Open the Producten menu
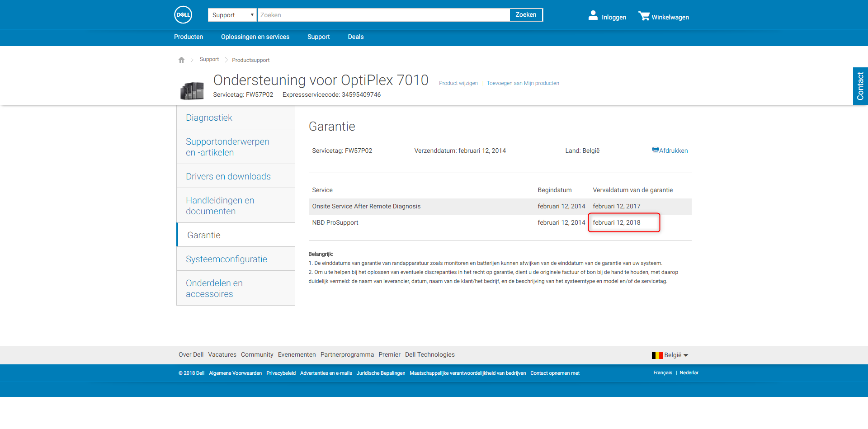Screen dimensions: 868x429 point(189,37)
